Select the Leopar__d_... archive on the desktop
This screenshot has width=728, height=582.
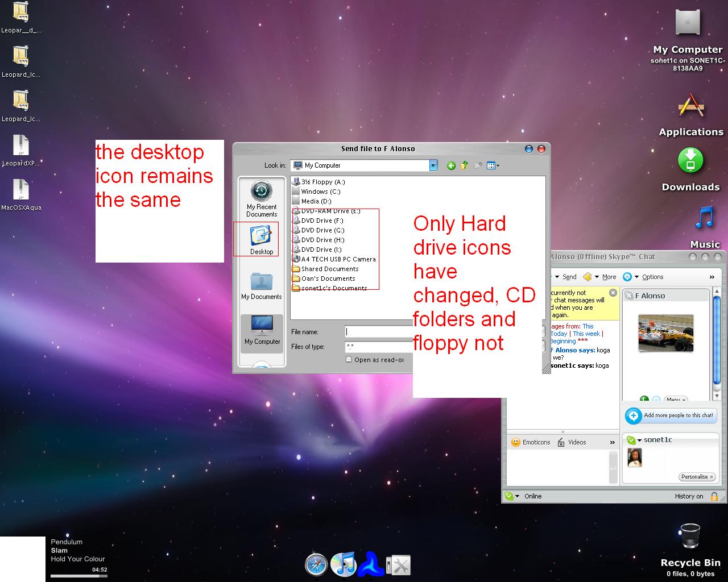21,18
